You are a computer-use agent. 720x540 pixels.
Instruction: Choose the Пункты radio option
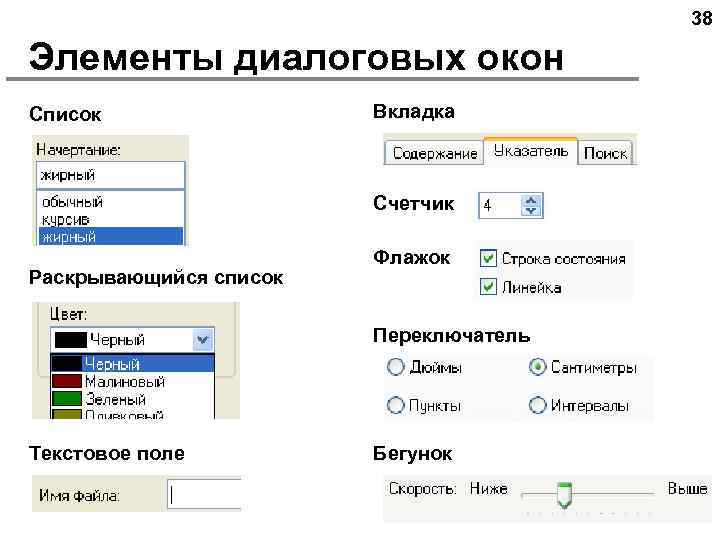tap(395, 405)
